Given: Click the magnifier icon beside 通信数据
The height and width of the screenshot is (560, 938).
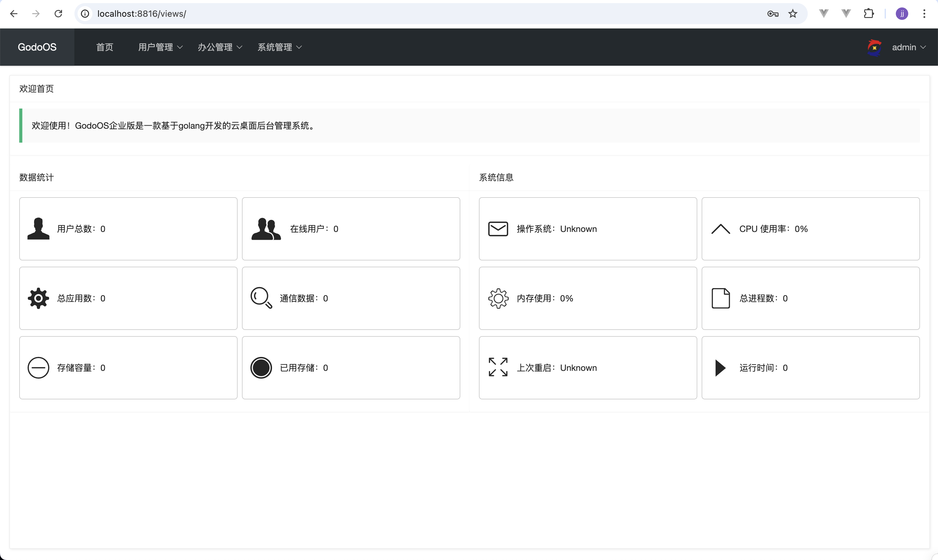Looking at the screenshot, I should pyautogui.click(x=261, y=298).
